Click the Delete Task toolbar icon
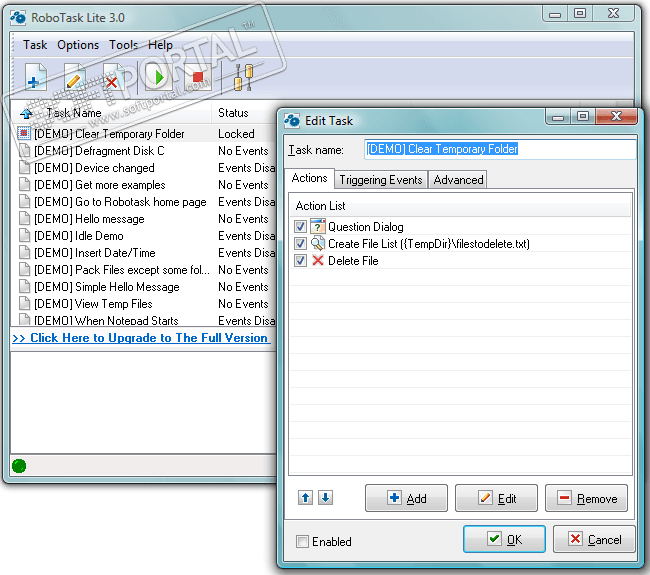The image size is (650, 575). (x=114, y=78)
